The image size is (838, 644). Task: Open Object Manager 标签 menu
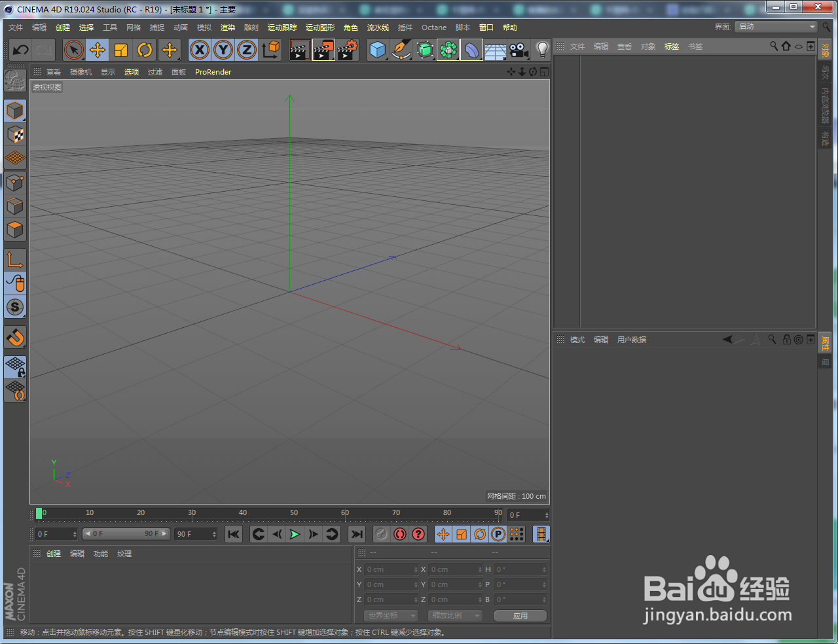point(672,46)
